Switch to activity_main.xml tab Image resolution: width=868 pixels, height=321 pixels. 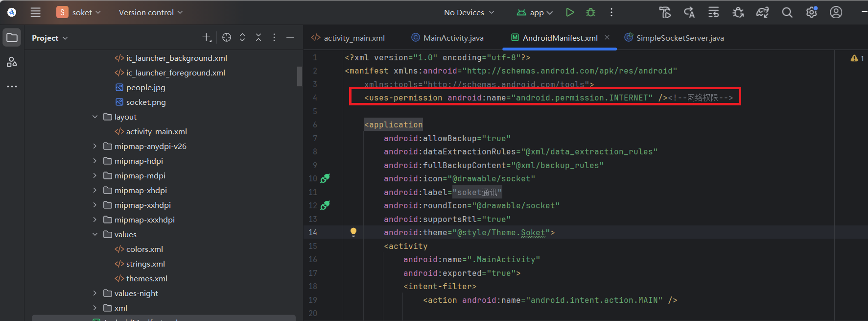pos(348,38)
